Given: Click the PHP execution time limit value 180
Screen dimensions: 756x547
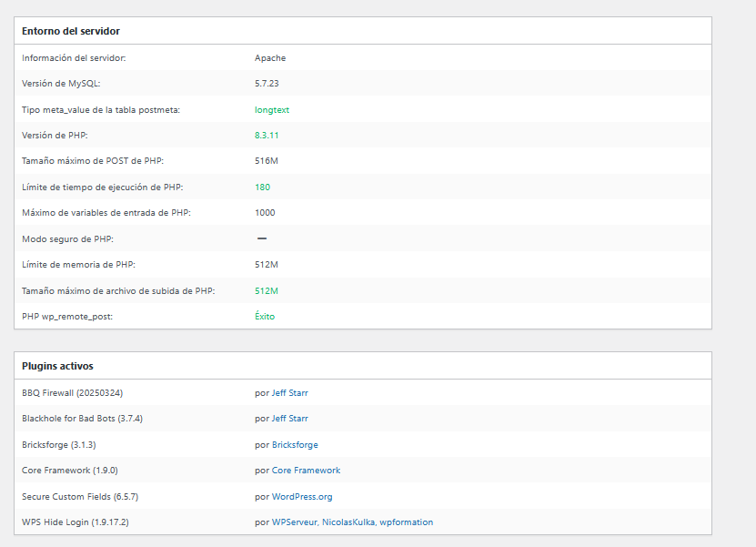Looking at the screenshot, I should tap(262, 187).
